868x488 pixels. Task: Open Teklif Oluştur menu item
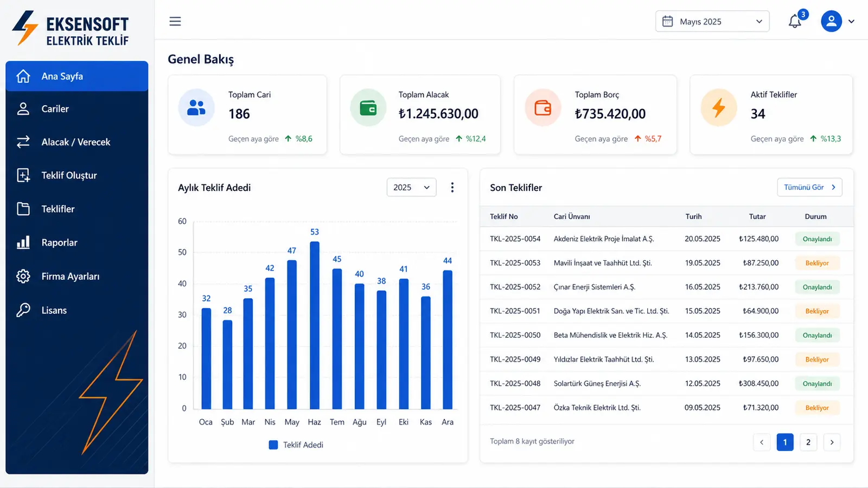pyautogui.click(x=77, y=175)
